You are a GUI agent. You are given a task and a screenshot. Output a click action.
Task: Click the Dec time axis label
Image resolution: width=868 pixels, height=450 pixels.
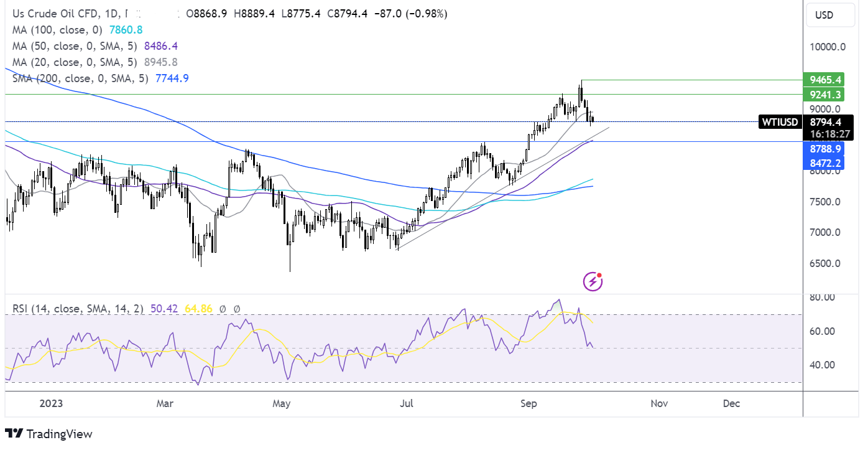point(732,403)
